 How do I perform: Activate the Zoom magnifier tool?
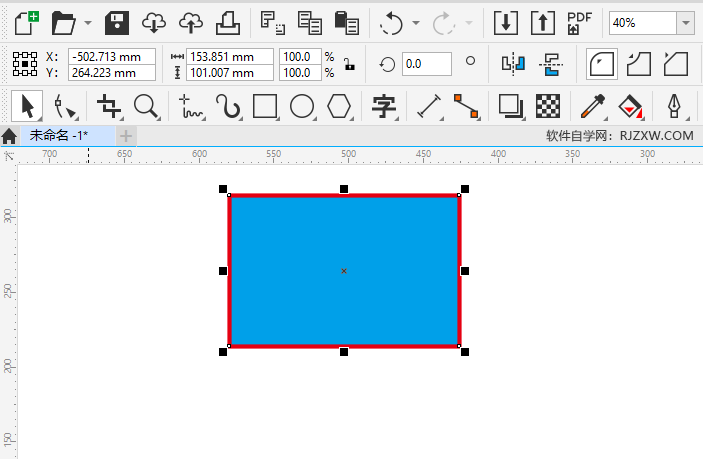coord(146,105)
